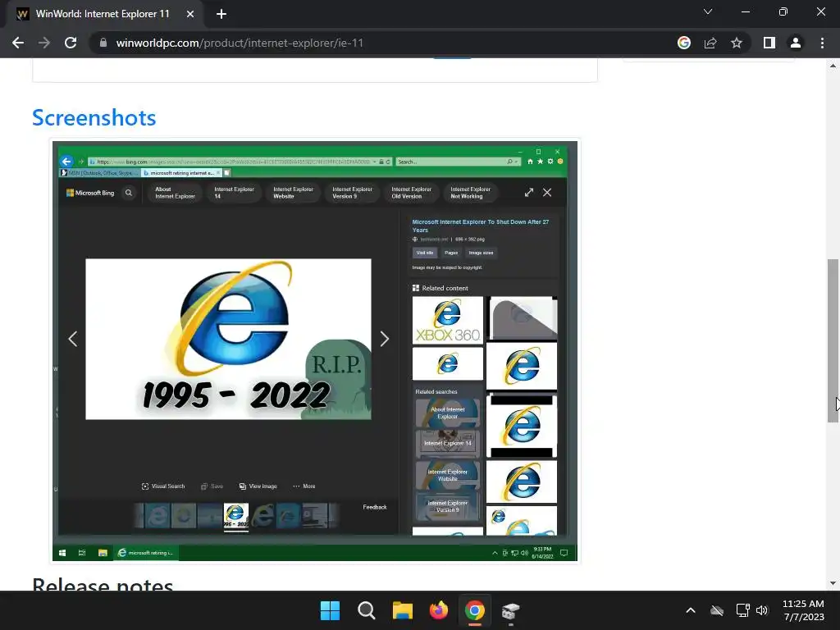
Task: Open the Chrome profile menu
Action: click(796, 43)
